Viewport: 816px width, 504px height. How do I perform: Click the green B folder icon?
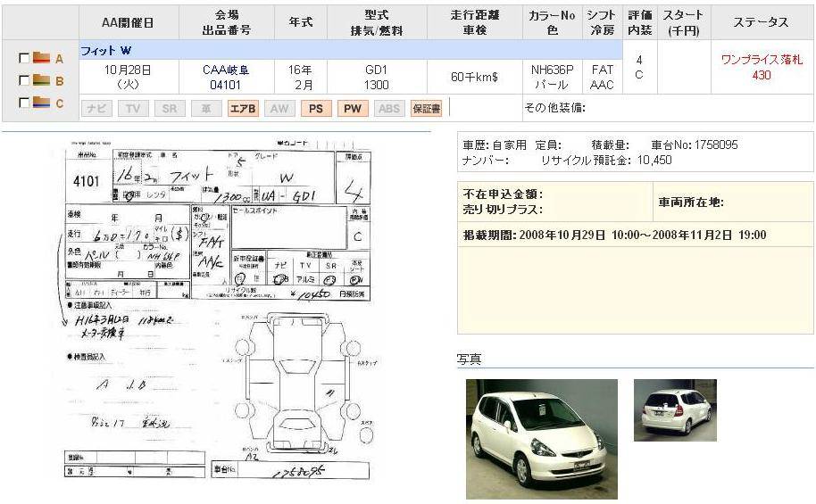[x=41, y=79]
